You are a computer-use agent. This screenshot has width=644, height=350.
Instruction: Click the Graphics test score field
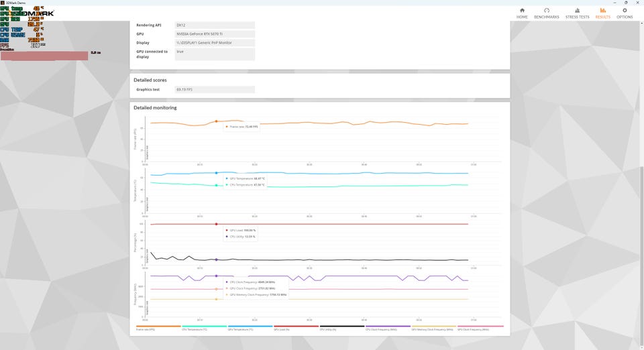point(215,89)
